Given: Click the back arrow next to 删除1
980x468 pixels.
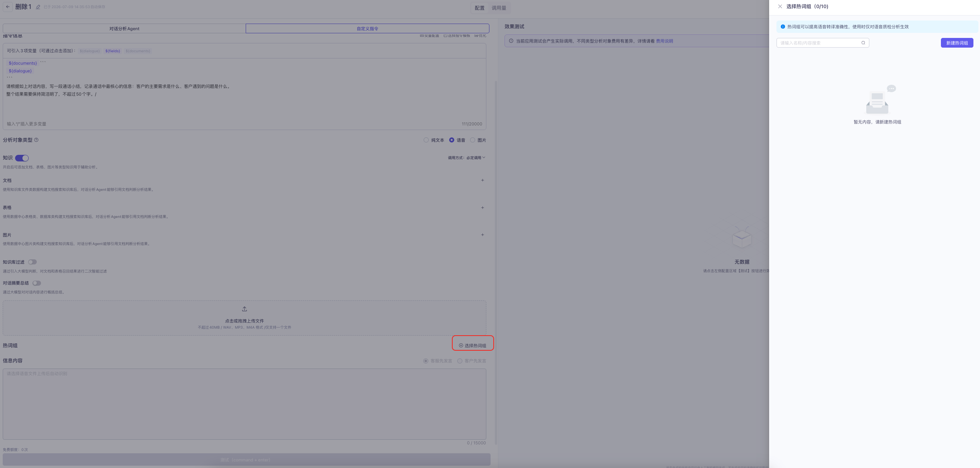Looking at the screenshot, I should pyautogui.click(x=8, y=7).
